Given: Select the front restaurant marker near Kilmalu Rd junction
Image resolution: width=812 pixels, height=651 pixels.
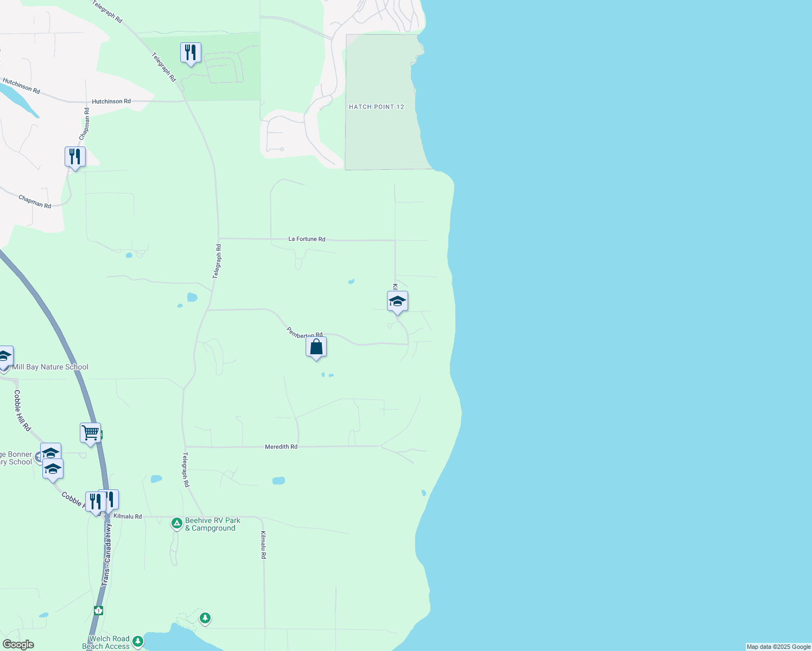Looking at the screenshot, I should pos(96,502).
